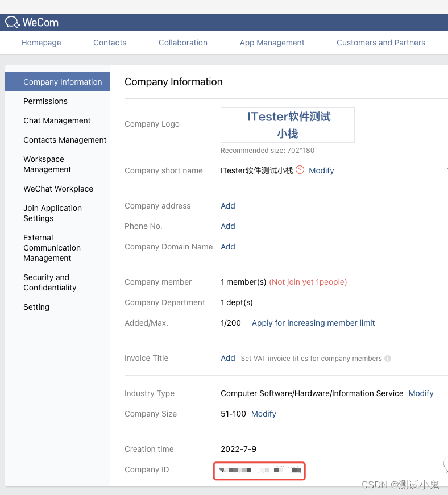Click the company logo image
The width and height of the screenshot is (448, 495).
(x=288, y=125)
